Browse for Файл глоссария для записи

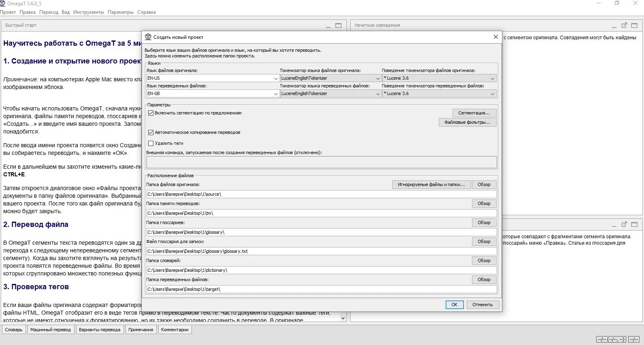(x=484, y=241)
